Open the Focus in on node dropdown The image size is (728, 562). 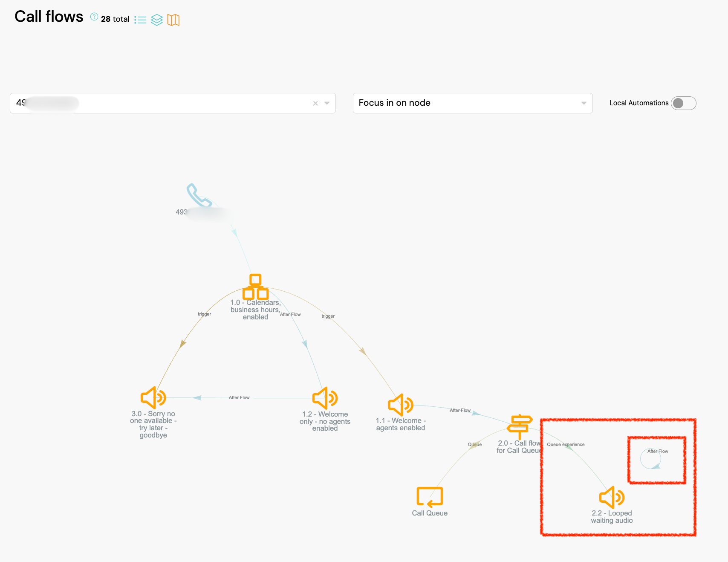pyautogui.click(x=472, y=103)
